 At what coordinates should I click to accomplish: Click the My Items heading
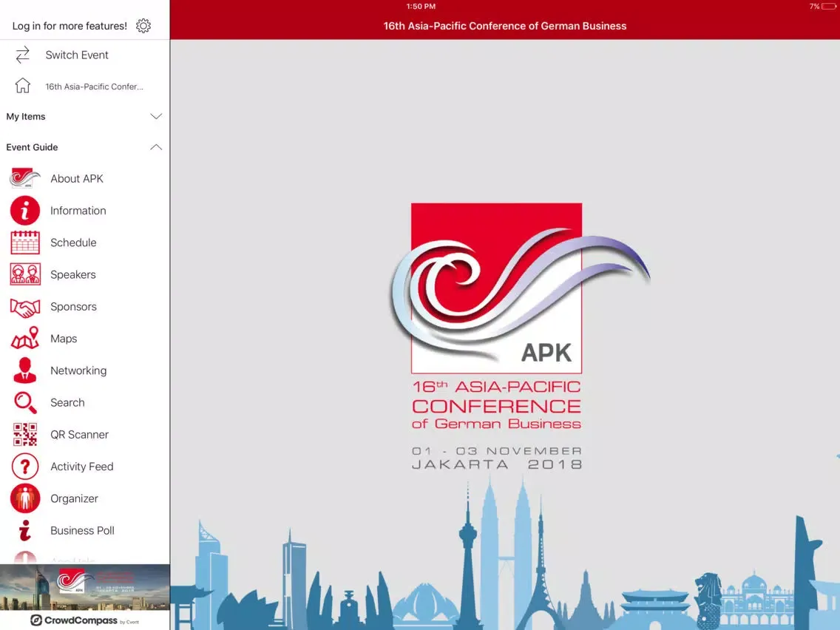point(26,116)
